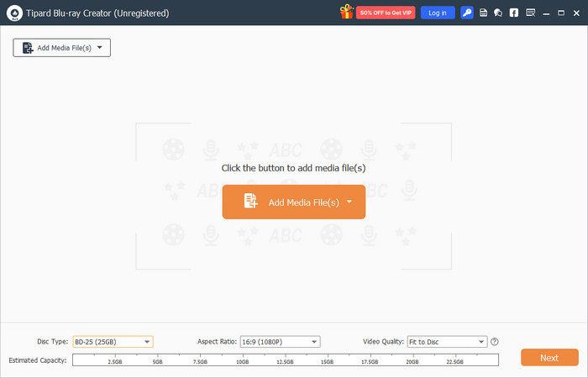
Task: Click the Tipard Blu-ray Creator logo icon
Action: [13, 13]
